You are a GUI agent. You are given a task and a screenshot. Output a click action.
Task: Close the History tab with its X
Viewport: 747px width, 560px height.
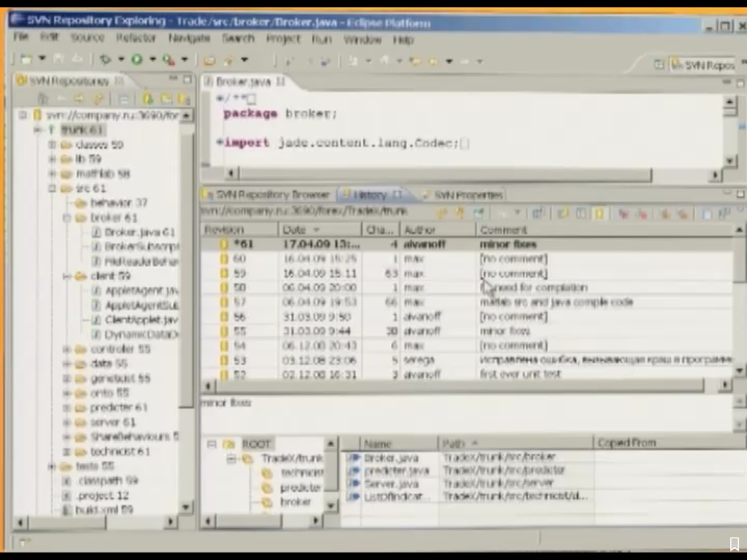pos(397,194)
